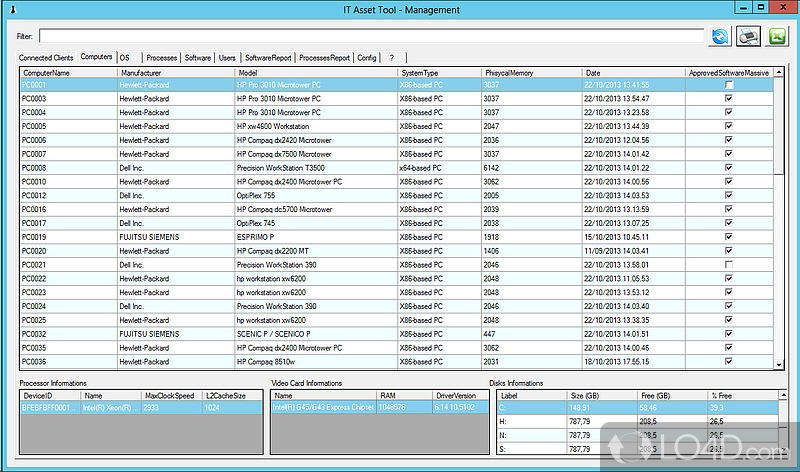Switch to ProcessesReport tab

[324, 58]
